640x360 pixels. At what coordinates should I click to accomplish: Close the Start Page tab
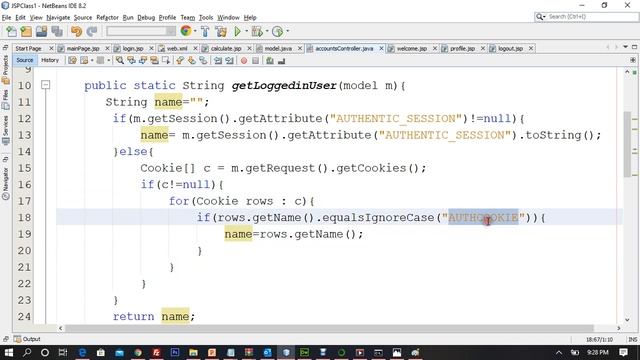pyautogui.click(x=51, y=49)
